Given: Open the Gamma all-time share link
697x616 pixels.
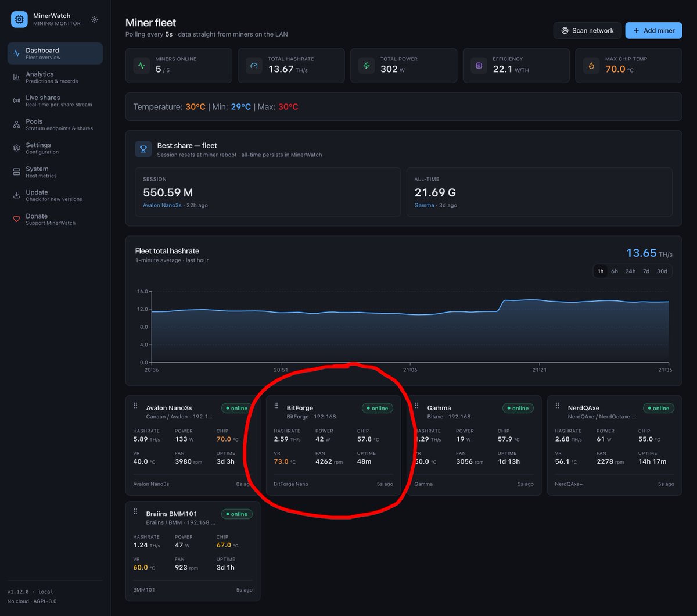Looking at the screenshot, I should pyautogui.click(x=424, y=205).
